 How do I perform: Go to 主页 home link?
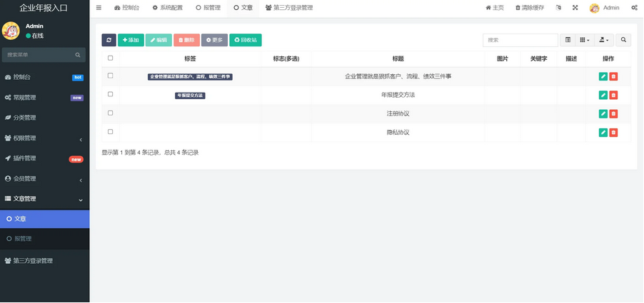click(x=495, y=8)
